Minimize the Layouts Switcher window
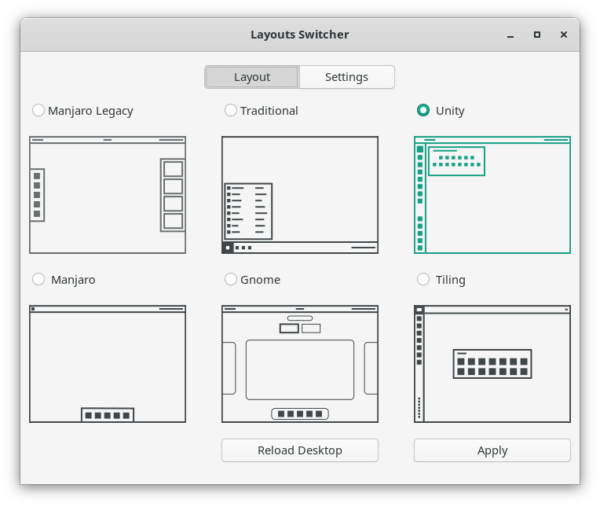The width and height of the screenshot is (600, 507). coord(510,35)
